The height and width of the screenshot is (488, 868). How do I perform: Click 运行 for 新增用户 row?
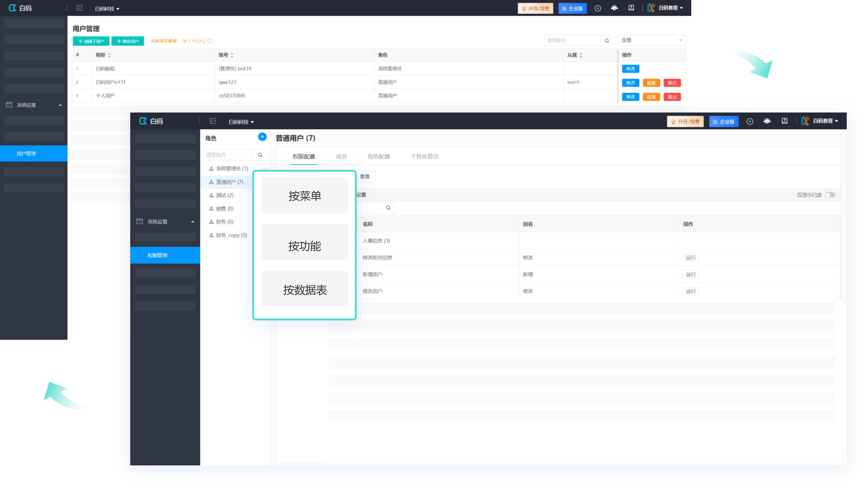pyautogui.click(x=691, y=274)
